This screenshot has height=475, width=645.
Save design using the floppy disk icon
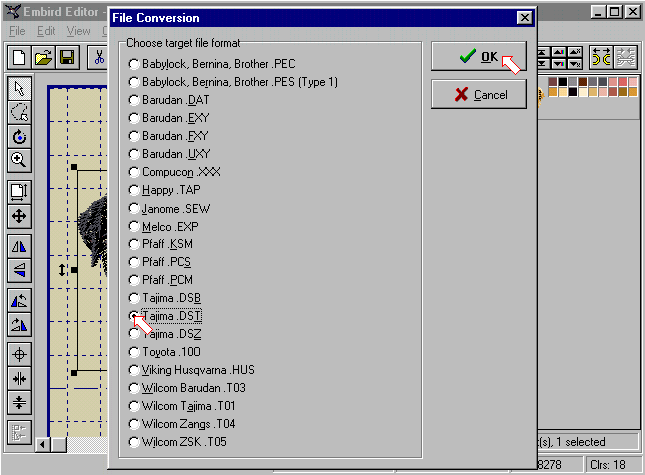coord(67,57)
